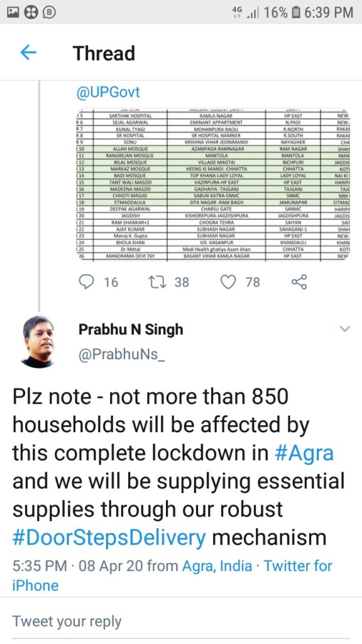Like the tweet with the heart icon
Image resolution: width=362 pixels, height=644 pixels.
tap(228, 282)
